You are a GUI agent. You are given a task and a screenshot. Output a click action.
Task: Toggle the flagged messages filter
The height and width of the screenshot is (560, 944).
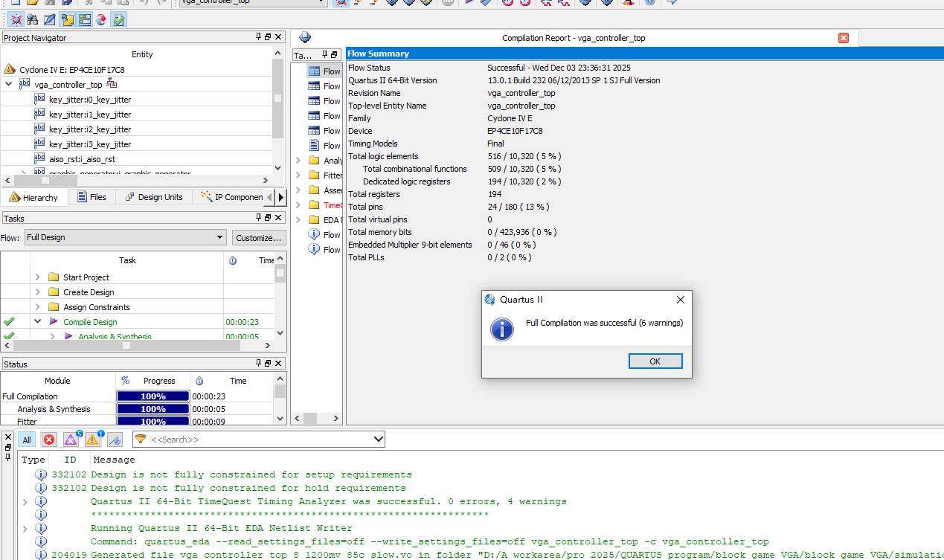(x=115, y=440)
